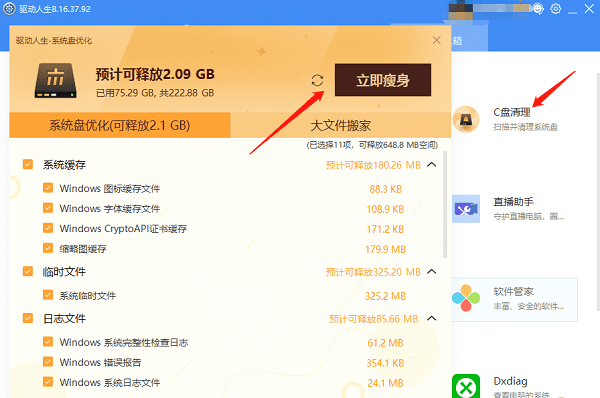The width and height of the screenshot is (600, 398).
Task: Click 扫描并清理系统盘 description
Action: coord(525,127)
